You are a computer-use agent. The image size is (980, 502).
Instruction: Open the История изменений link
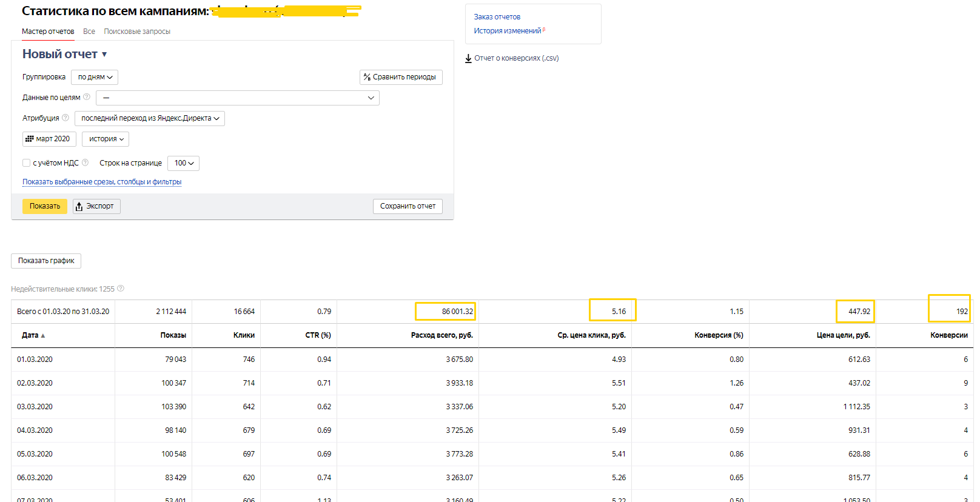coord(508,31)
